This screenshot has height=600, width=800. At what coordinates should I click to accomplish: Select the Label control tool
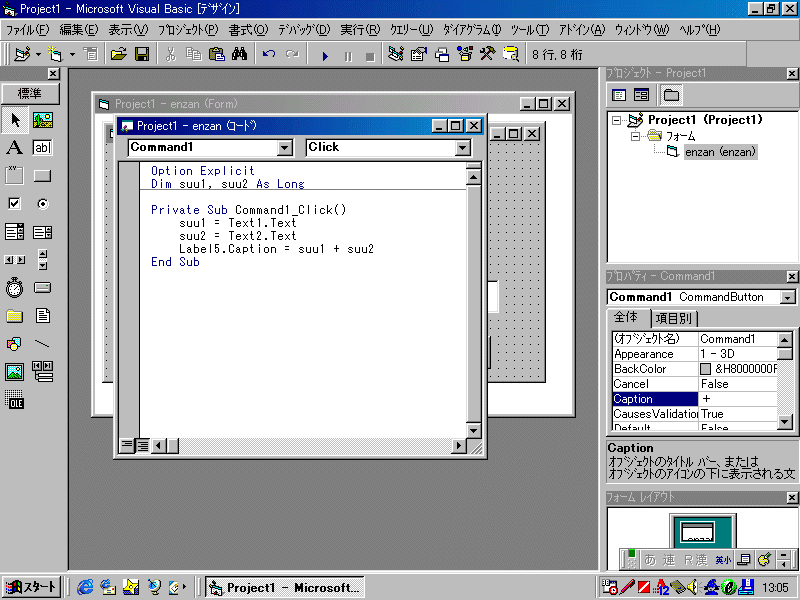click(x=15, y=147)
